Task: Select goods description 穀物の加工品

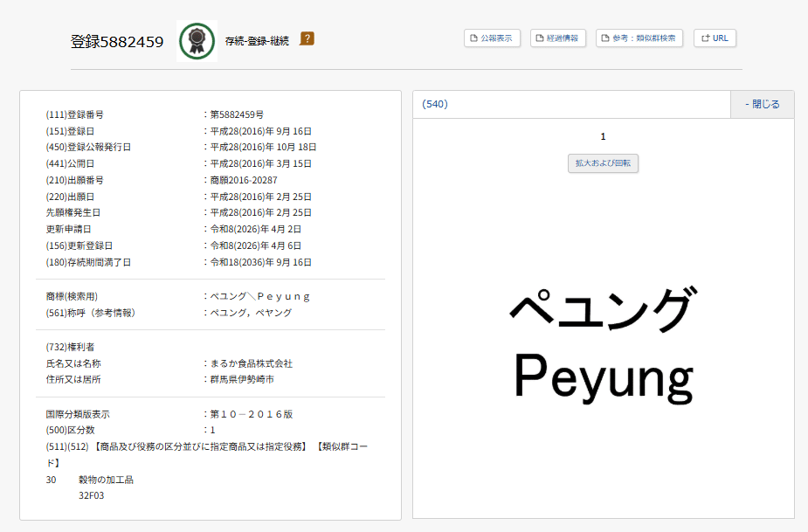Action: [107, 480]
